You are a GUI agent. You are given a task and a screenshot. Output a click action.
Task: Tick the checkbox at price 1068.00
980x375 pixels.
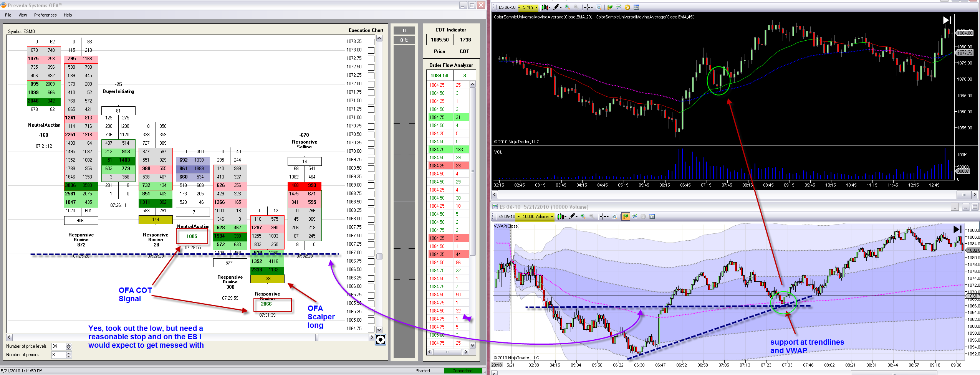[371, 219]
